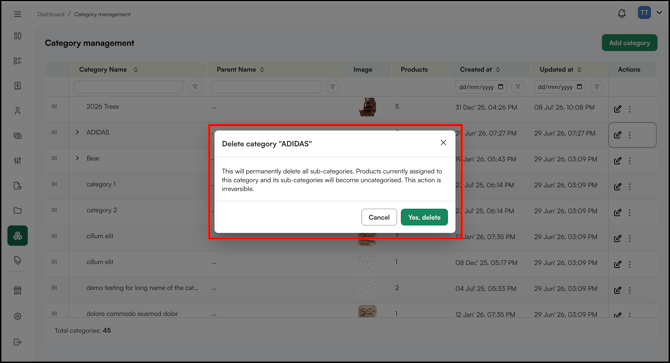670x363 pixels.
Task: Go to Dashboard breadcrumb link
Action: click(x=50, y=14)
